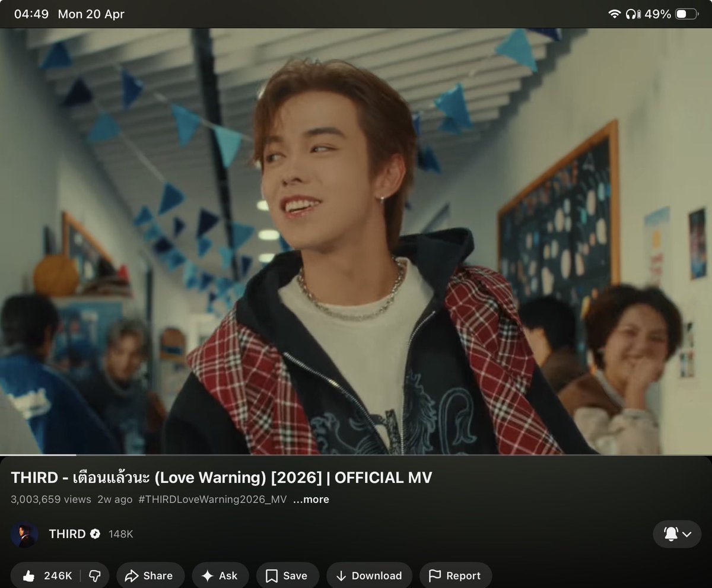Tap the video title text
This screenshot has height=588, width=712.
221,478
